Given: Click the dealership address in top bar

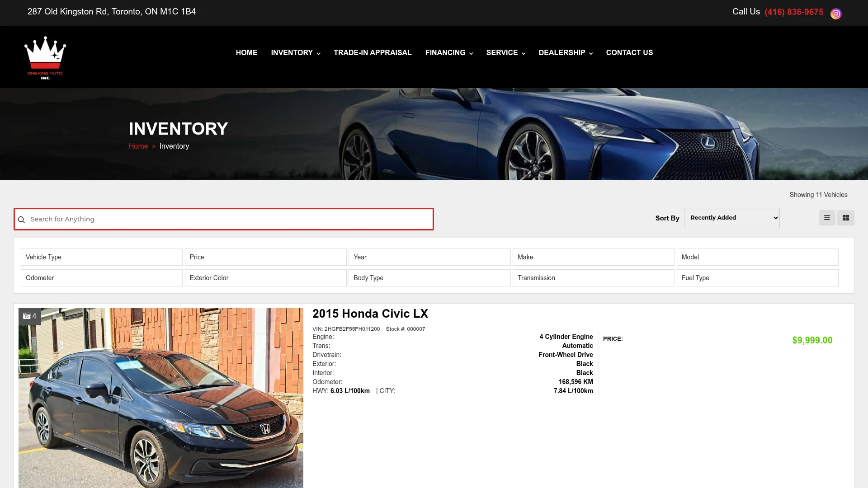Looking at the screenshot, I should 112,12.
